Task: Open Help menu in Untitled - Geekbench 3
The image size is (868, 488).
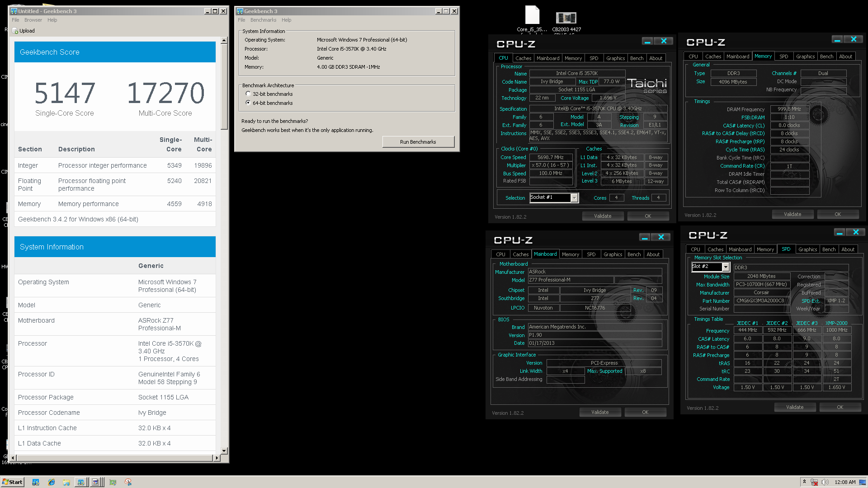Action: click(52, 20)
